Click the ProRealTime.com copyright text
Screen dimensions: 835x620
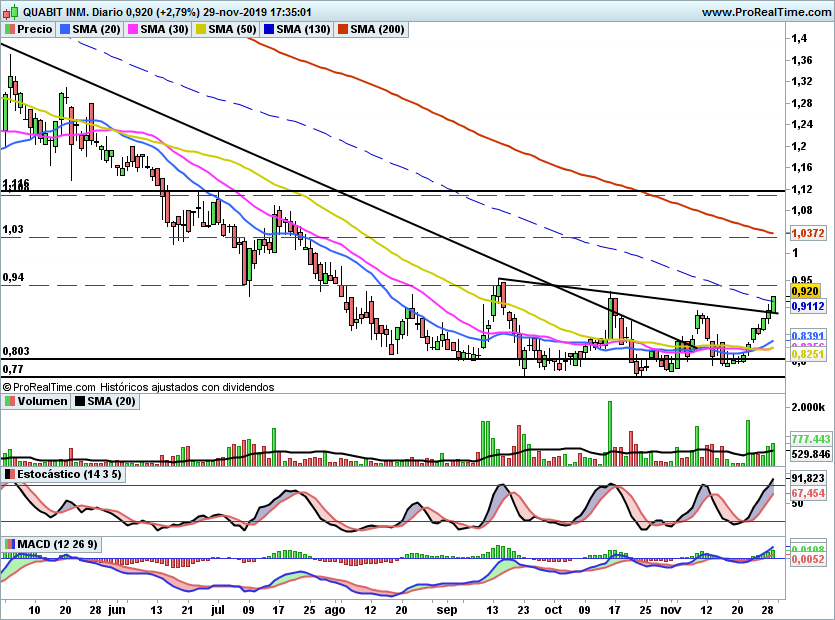[138, 387]
